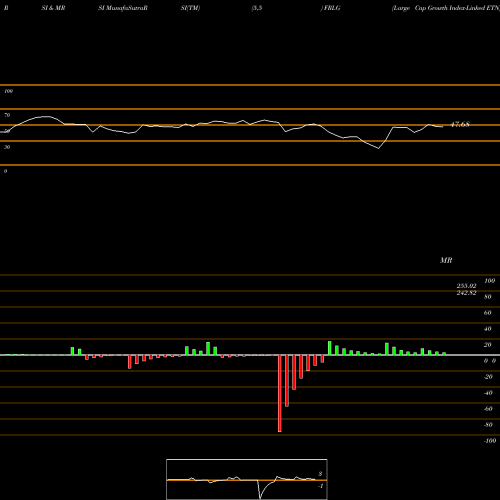Click the 40 label on MR axis
This screenshot has width=500, height=500.
tap(488, 329)
